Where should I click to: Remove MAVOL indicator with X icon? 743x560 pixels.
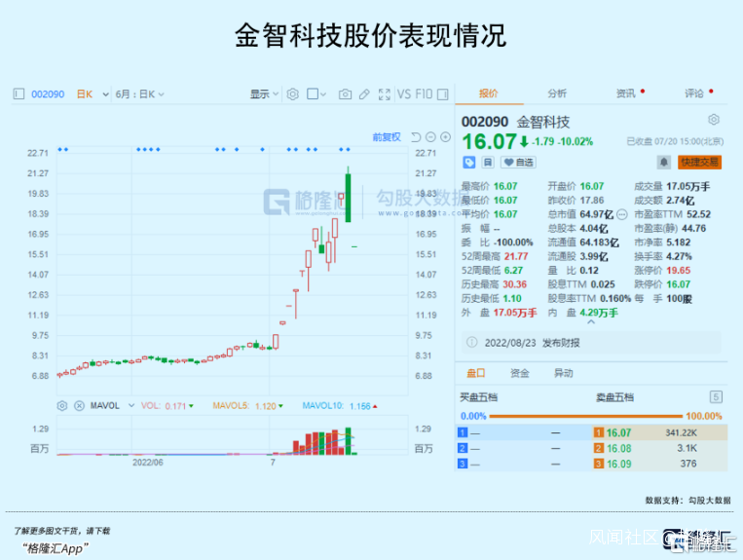point(79,406)
